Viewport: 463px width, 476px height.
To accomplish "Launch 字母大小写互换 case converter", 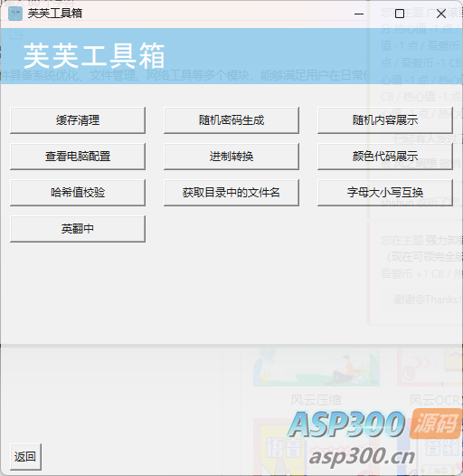I will [385, 193].
